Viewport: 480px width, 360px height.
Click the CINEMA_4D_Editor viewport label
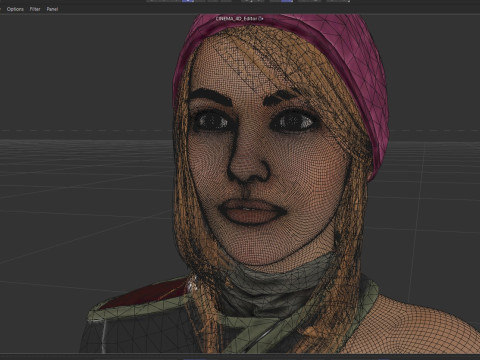coord(239,19)
